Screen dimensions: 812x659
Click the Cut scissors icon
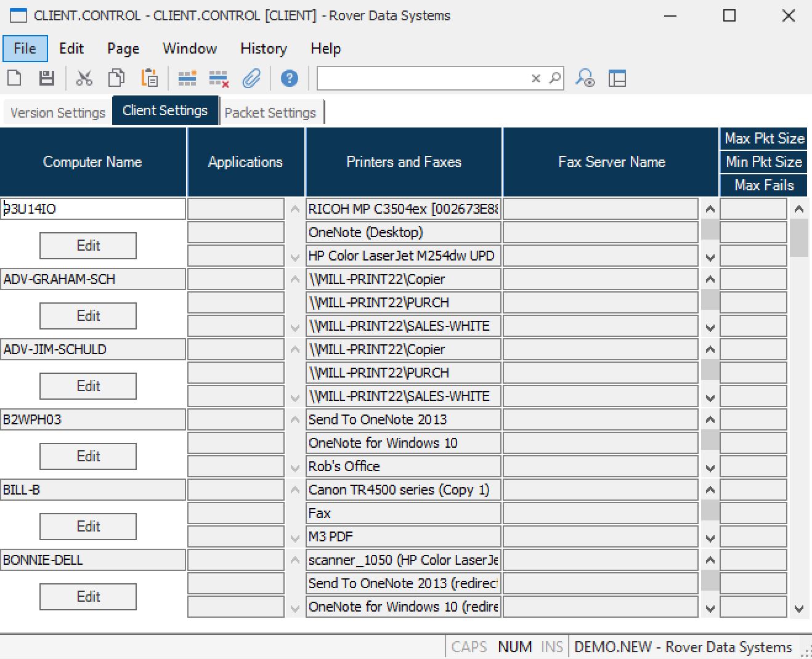point(84,78)
